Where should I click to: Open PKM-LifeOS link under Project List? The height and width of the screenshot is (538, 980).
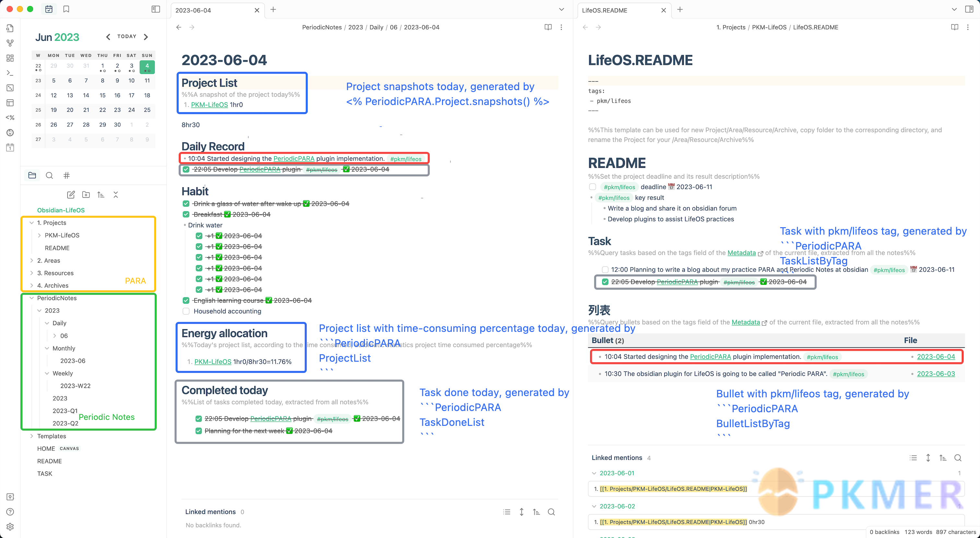point(209,105)
